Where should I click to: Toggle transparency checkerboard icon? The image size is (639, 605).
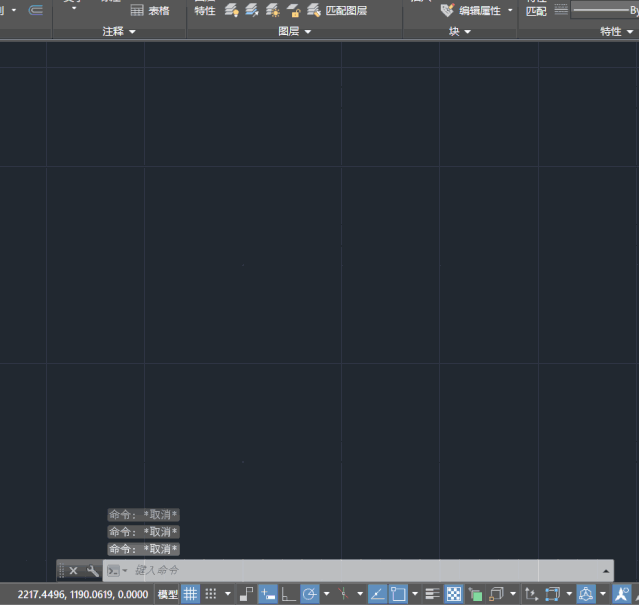454,594
